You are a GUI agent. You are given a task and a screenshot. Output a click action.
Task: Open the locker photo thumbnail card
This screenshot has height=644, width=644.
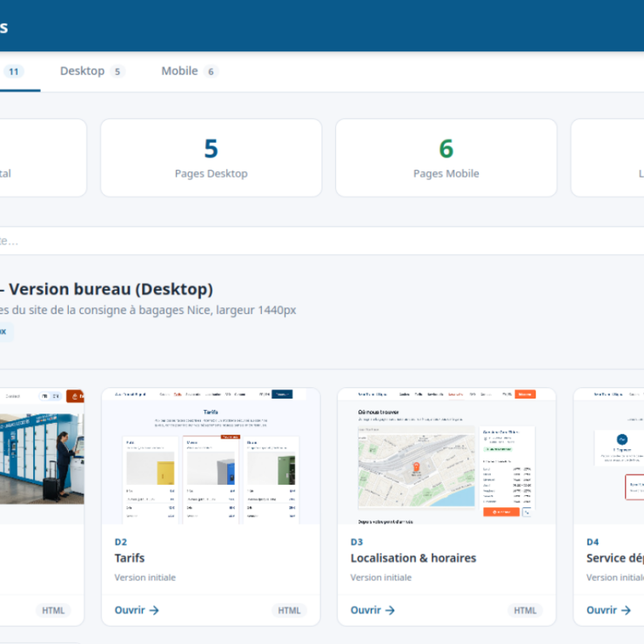[42, 456]
